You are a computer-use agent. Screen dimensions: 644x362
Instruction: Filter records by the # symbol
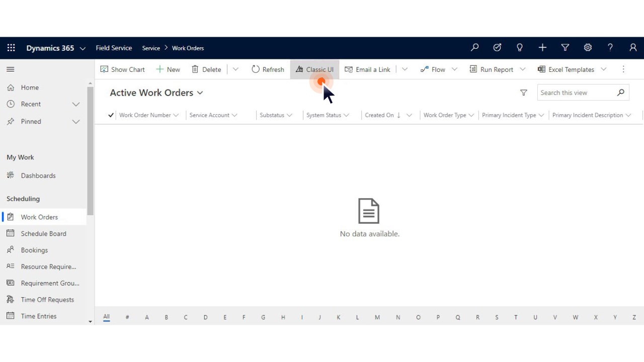point(127,317)
